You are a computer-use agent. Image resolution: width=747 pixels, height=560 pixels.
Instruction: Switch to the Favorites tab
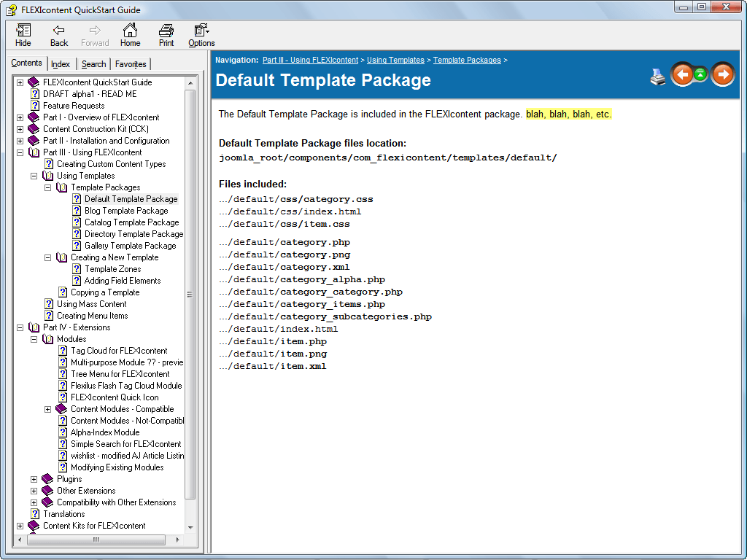point(131,64)
